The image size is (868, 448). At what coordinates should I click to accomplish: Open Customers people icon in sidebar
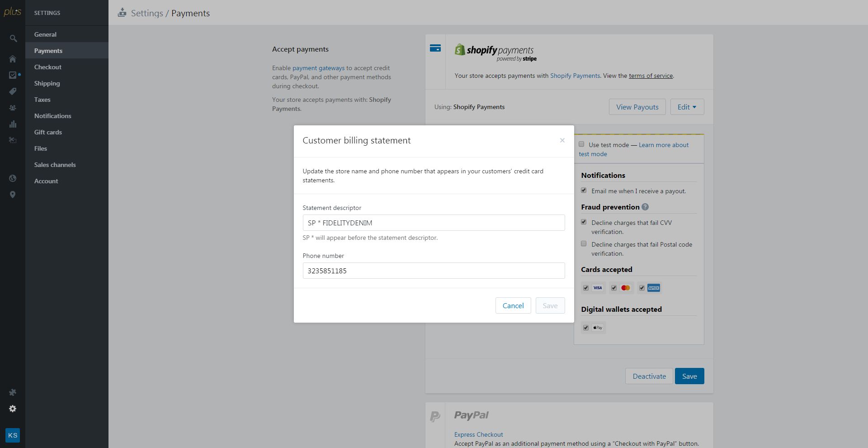pyautogui.click(x=13, y=108)
